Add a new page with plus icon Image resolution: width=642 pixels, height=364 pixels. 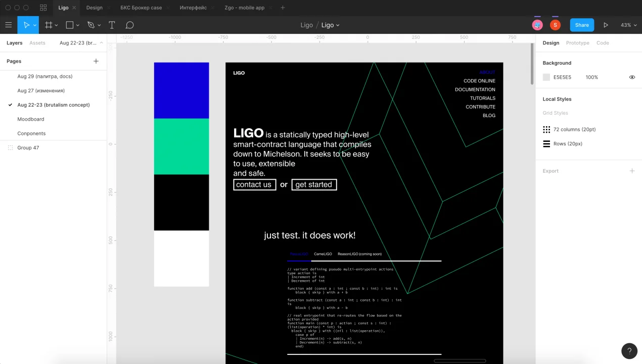pos(96,61)
